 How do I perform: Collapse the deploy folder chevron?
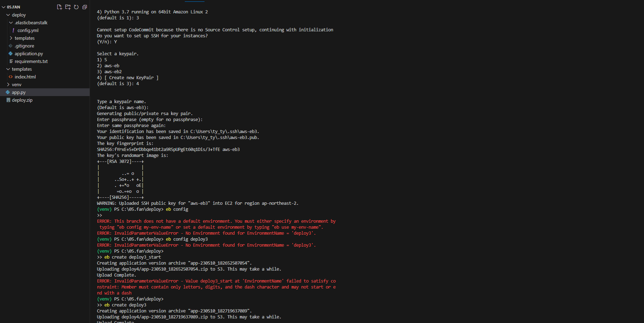(8, 15)
